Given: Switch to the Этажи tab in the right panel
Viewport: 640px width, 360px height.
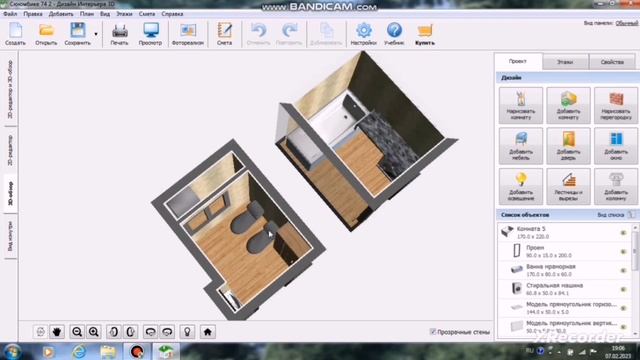Looking at the screenshot, I should coord(565,62).
